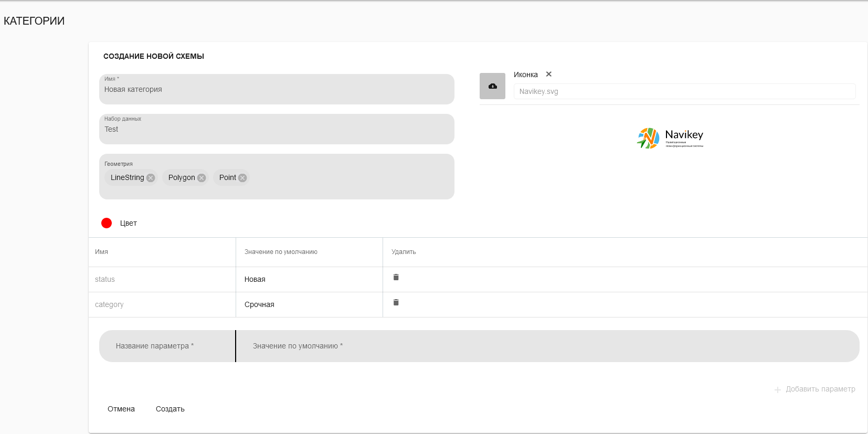Delete the status parameter row

(396, 277)
